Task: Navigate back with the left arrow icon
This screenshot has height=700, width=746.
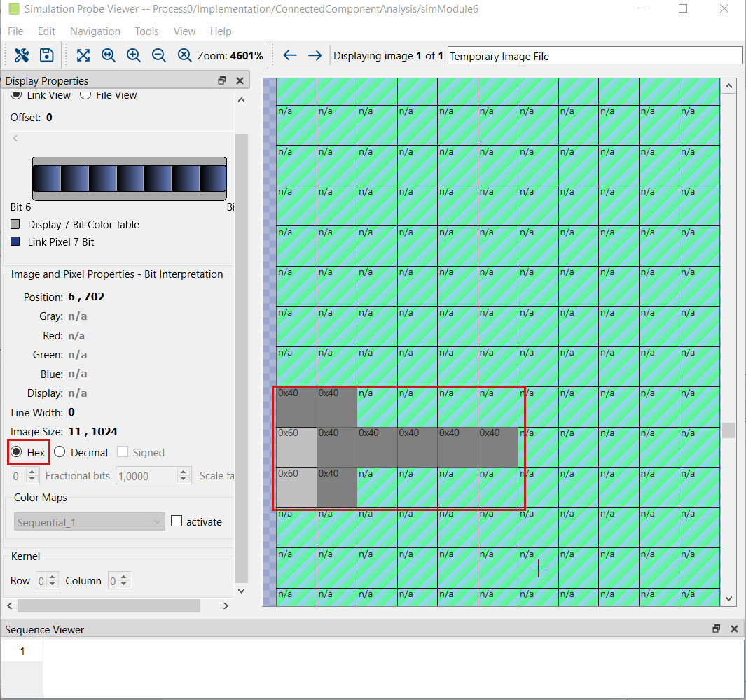Action: pyautogui.click(x=289, y=55)
